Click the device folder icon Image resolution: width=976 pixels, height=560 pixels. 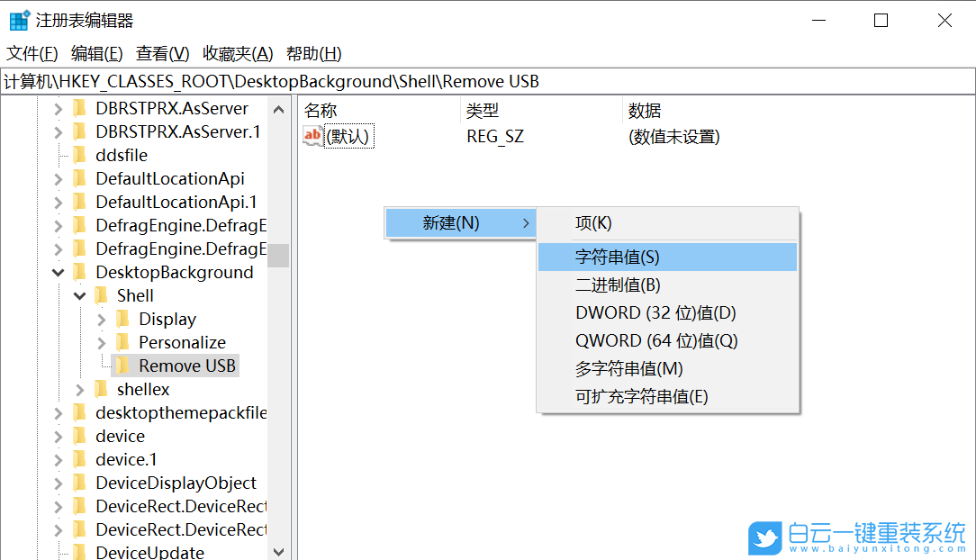tap(78, 435)
